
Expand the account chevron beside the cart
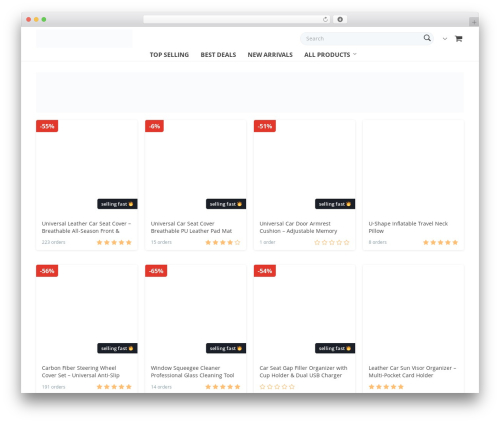pos(445,39)
